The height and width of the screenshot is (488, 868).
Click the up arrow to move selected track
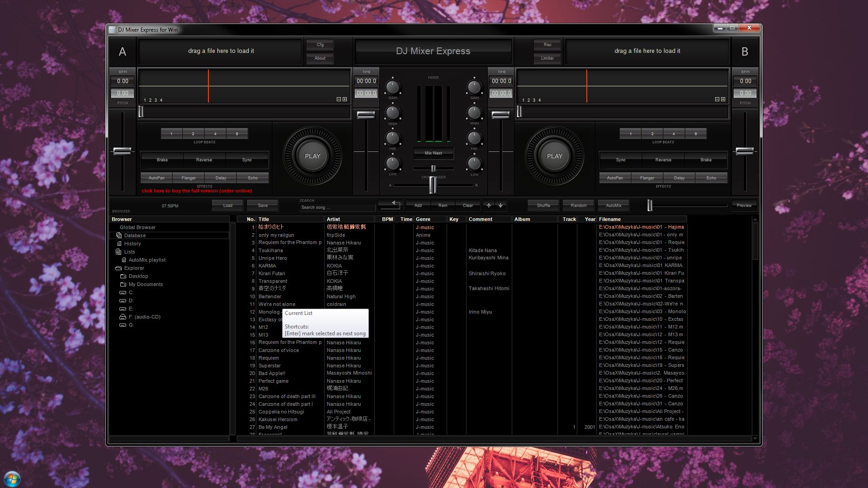[x=488, y=205]
